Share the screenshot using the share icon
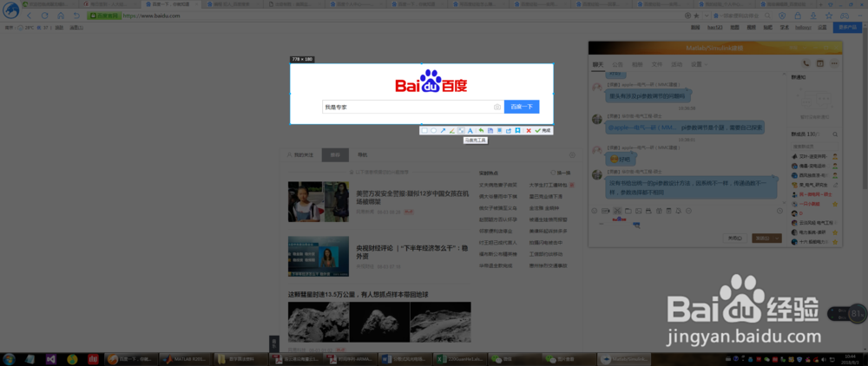The height and width of the screenshot is (366, 868). [508, 130]
